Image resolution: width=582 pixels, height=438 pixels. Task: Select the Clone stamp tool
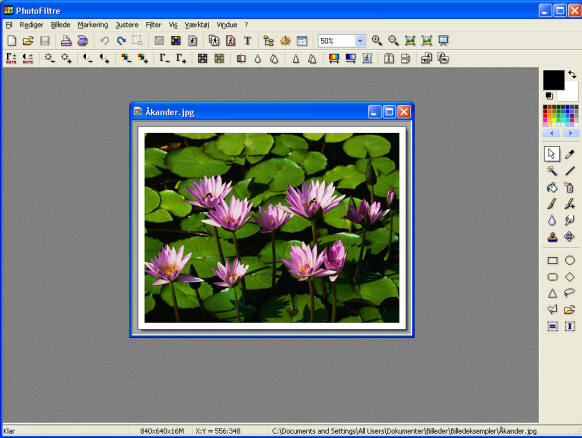552,236
